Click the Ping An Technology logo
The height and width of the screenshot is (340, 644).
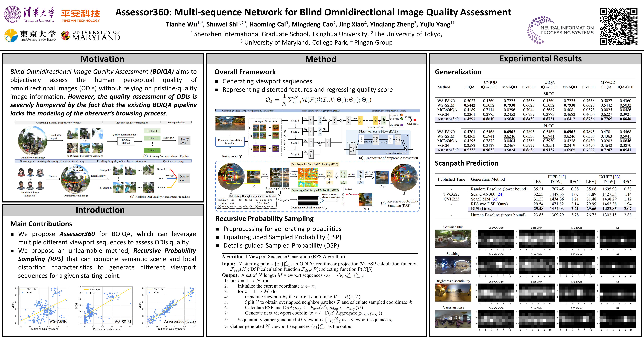pyautogui.click(x=80, y=16)
